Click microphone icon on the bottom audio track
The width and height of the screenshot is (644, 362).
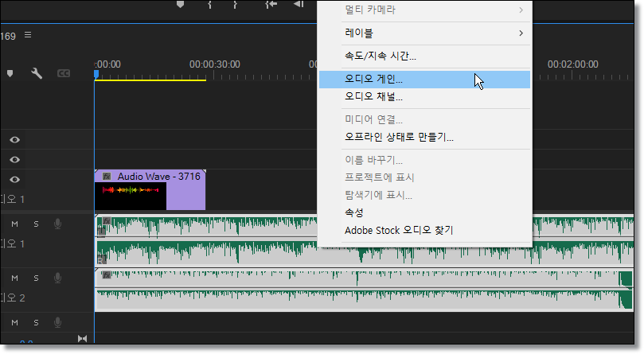tap(57, 322)
